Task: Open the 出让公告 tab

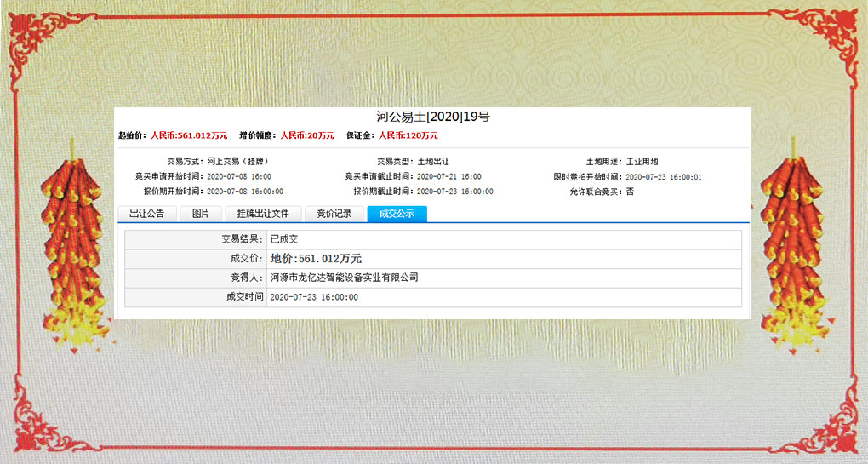Action: [x=146, y=214]
